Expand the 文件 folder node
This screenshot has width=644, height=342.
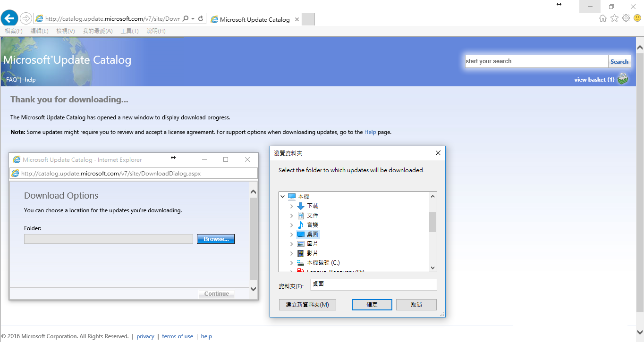291,215
